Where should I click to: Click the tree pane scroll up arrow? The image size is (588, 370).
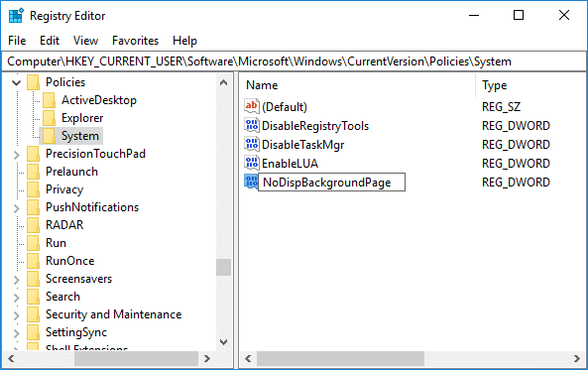pos(223,82)
